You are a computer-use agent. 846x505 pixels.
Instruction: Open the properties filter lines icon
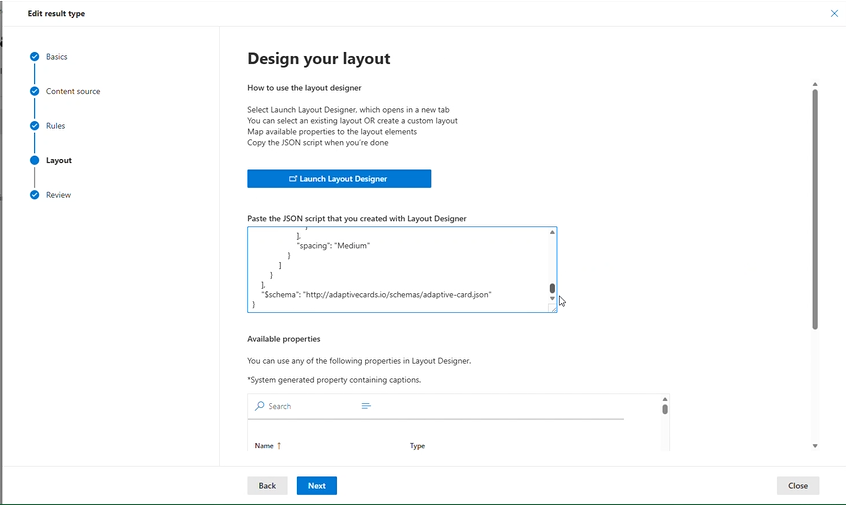click(366, 406)
